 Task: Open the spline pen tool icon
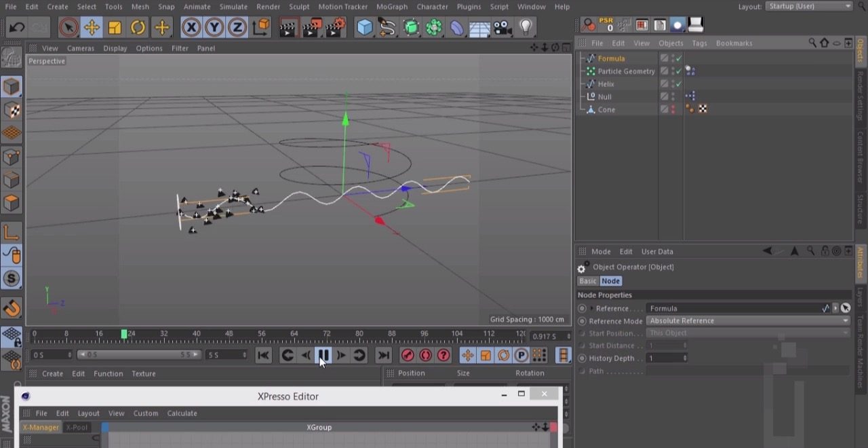coord(387,28)
